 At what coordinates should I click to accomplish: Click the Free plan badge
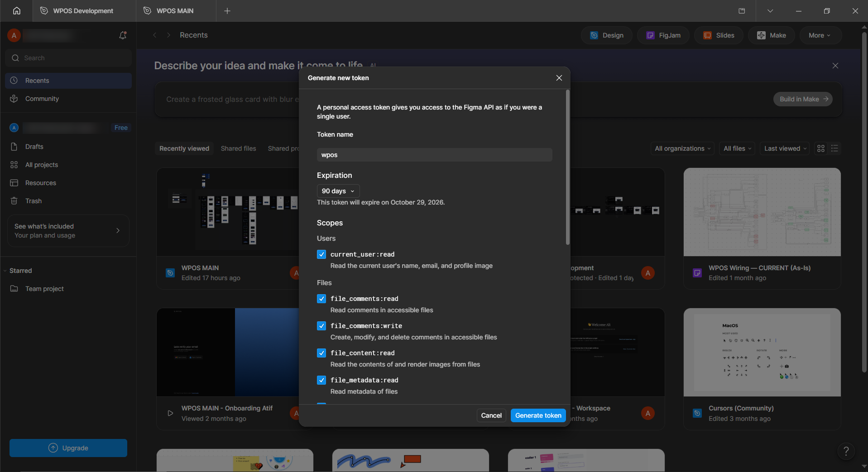click(x=121, y=128)
